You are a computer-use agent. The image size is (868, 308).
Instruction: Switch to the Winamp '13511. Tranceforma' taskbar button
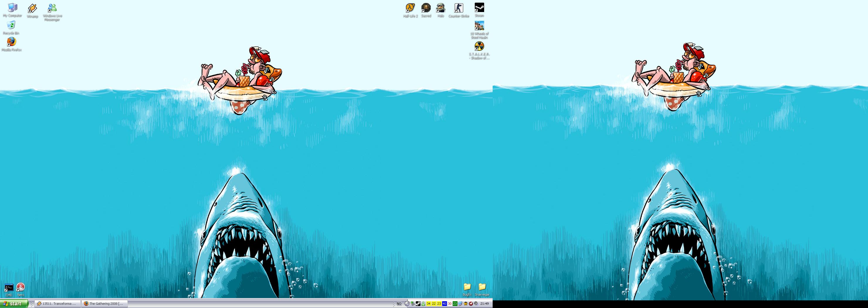point(58,304)
